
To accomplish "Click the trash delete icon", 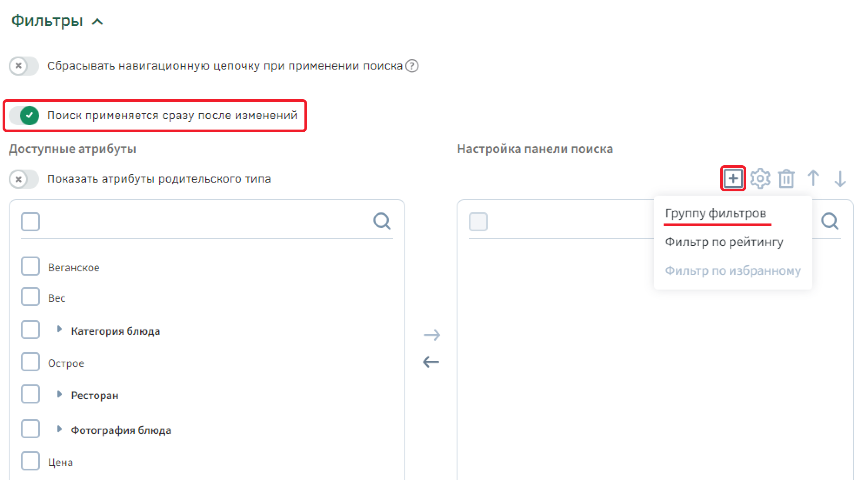I will [x=786, y=179].
